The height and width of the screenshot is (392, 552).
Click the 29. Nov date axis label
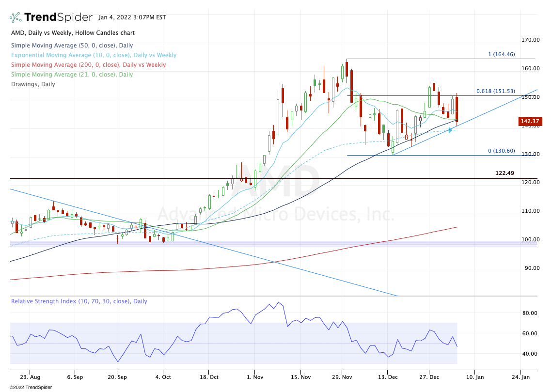342,377
